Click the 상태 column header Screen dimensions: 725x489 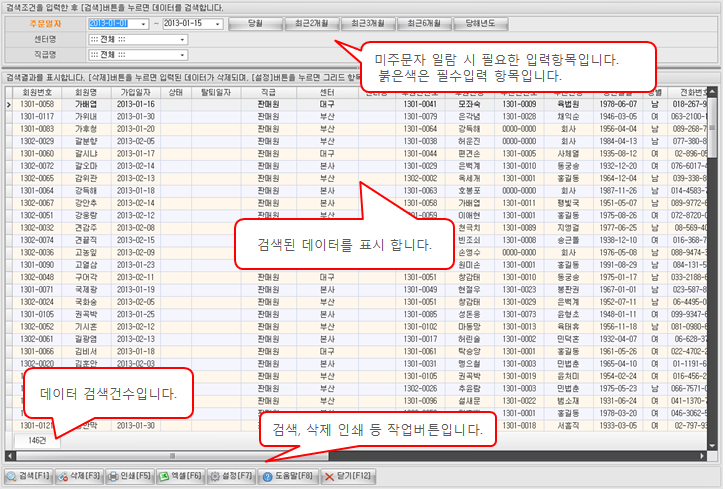(176, 92)
